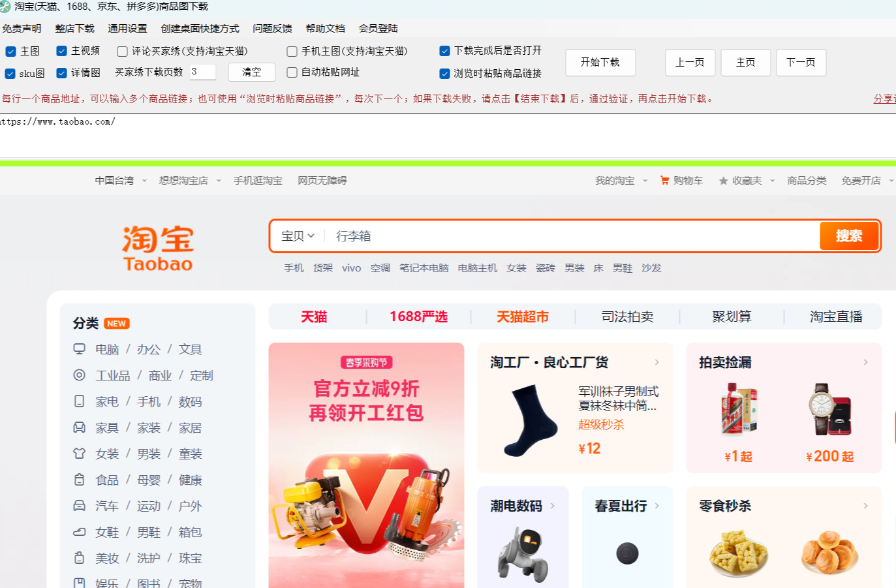
Task: Uncheck the sku图 checkbox
Action: (x=10, y=74)
